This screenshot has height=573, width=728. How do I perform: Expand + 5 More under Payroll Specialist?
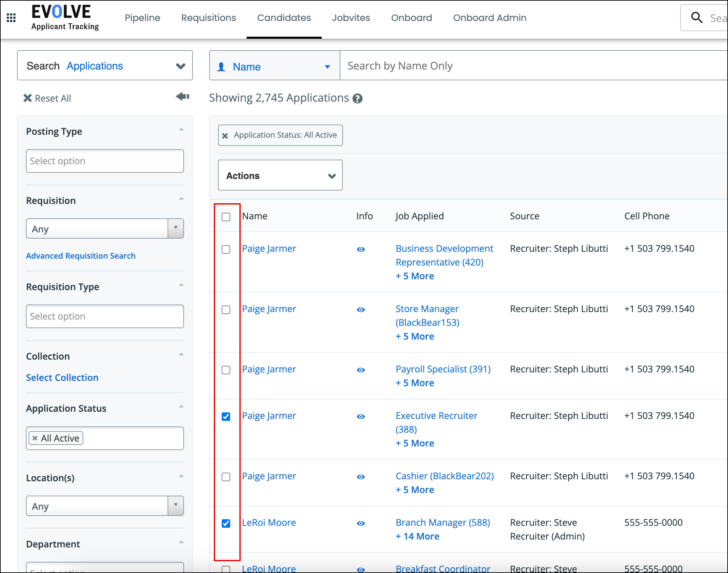[415, 383]
